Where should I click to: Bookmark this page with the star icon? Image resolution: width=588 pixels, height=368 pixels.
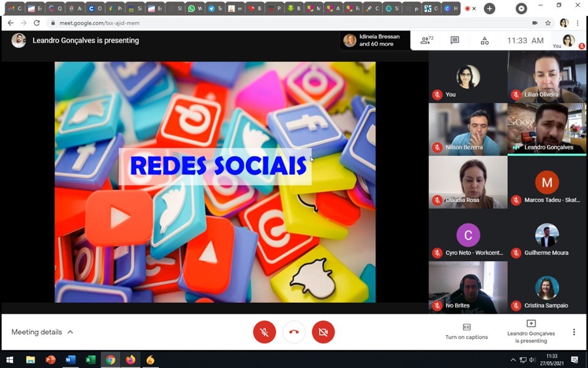coord(548,23)
